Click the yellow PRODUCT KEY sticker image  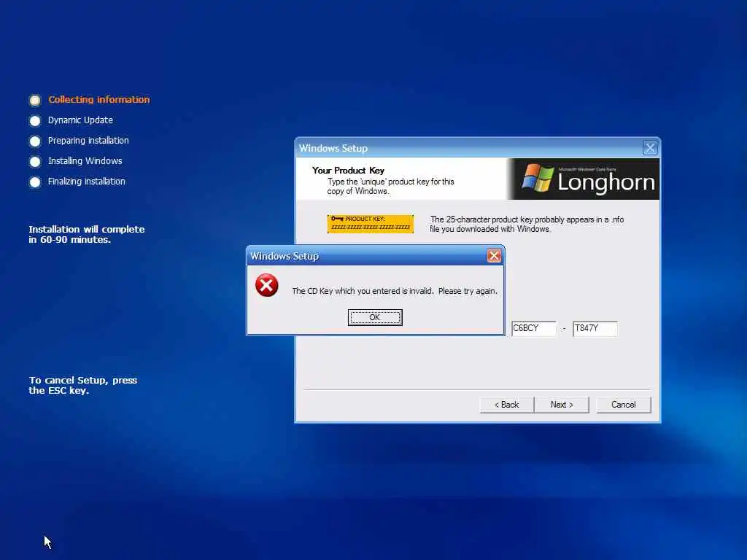pos(370,224)
